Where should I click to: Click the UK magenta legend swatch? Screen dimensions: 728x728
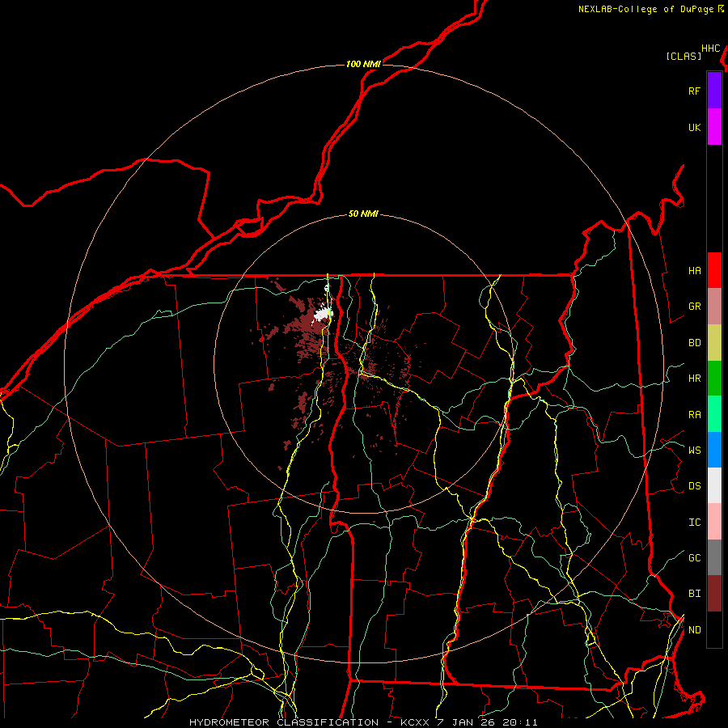714,127
